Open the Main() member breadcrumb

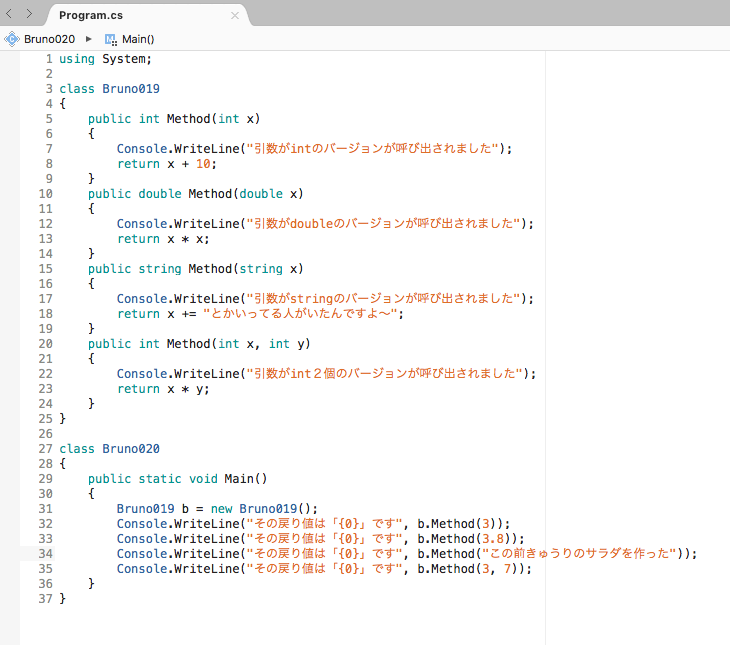pyautogui.click(x=138, y=39)
